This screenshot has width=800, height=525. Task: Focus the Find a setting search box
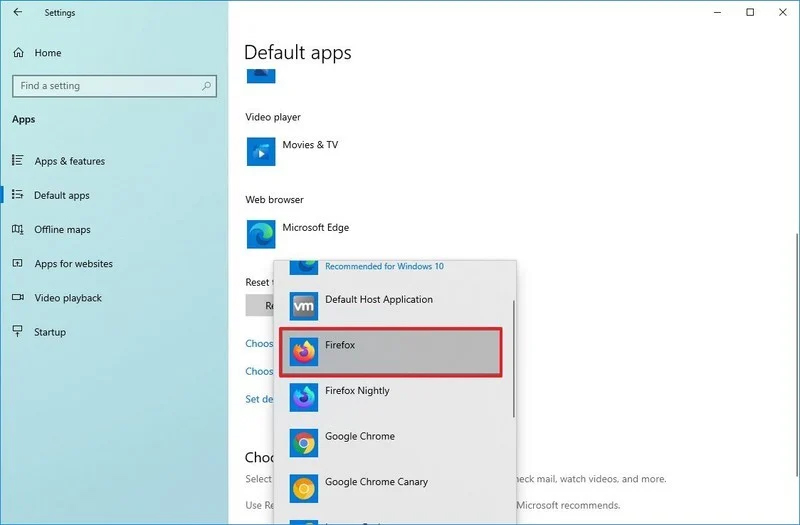(x=114, y=86)
